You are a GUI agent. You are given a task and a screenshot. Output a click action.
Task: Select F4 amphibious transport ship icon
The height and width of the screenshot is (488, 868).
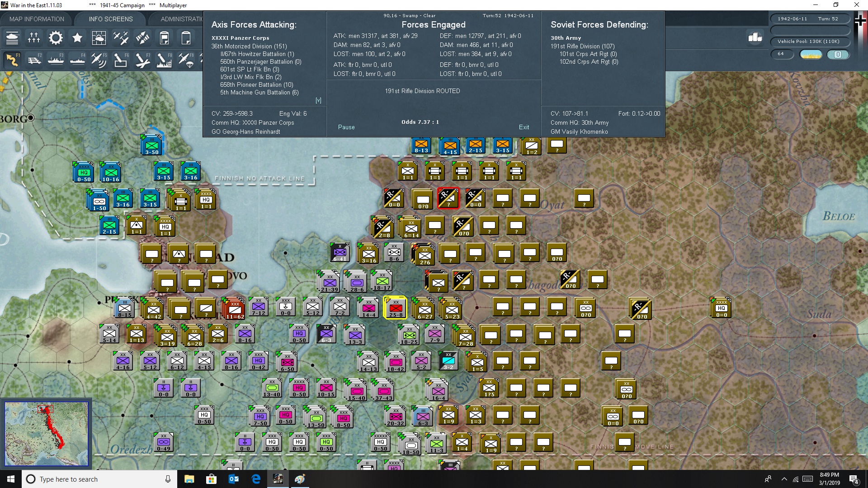(x=77, y=60)
